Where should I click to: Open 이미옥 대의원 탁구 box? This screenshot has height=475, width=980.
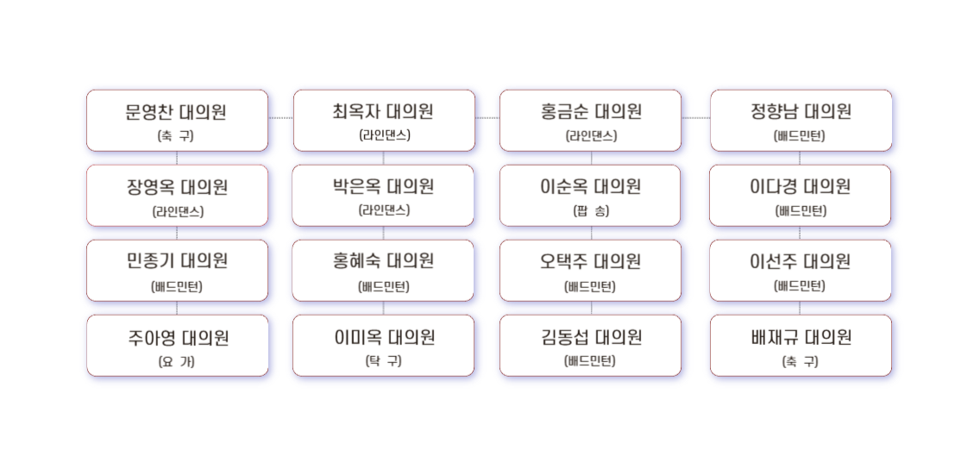[x=383, y=345]
